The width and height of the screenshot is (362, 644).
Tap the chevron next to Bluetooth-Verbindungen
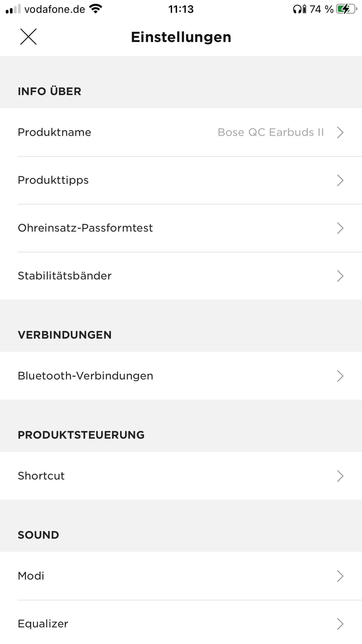point(340,376)
